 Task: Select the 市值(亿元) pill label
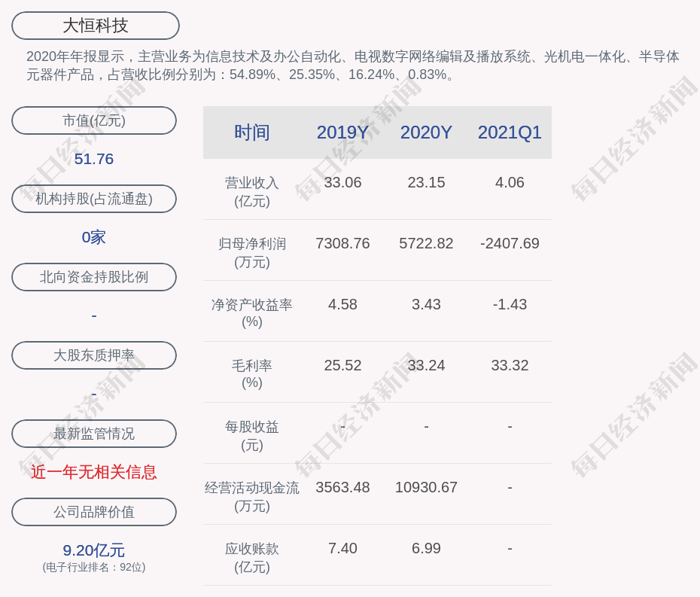pyautogui.click(x=94, y=120)
